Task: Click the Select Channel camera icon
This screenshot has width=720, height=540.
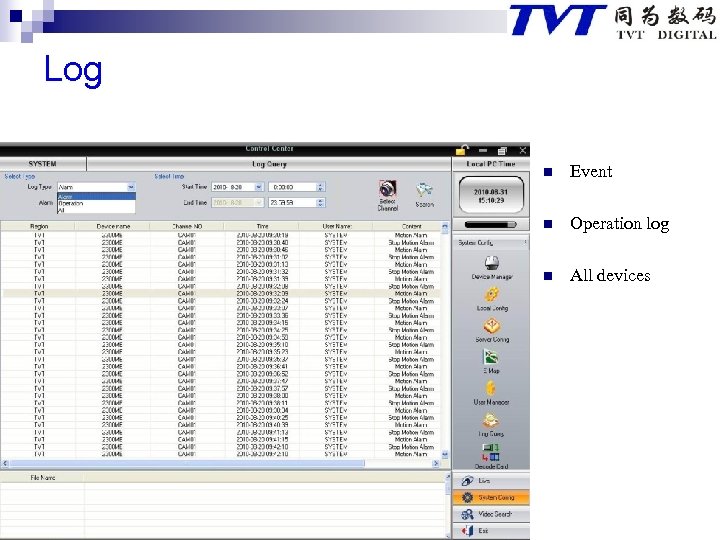Action: (388, 190)
